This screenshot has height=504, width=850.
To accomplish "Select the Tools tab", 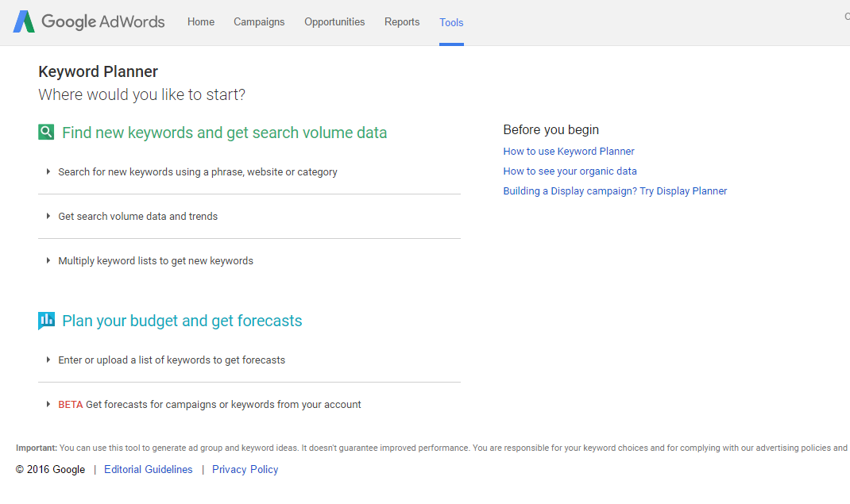I will pyautogui.click(x=451, y=22).
